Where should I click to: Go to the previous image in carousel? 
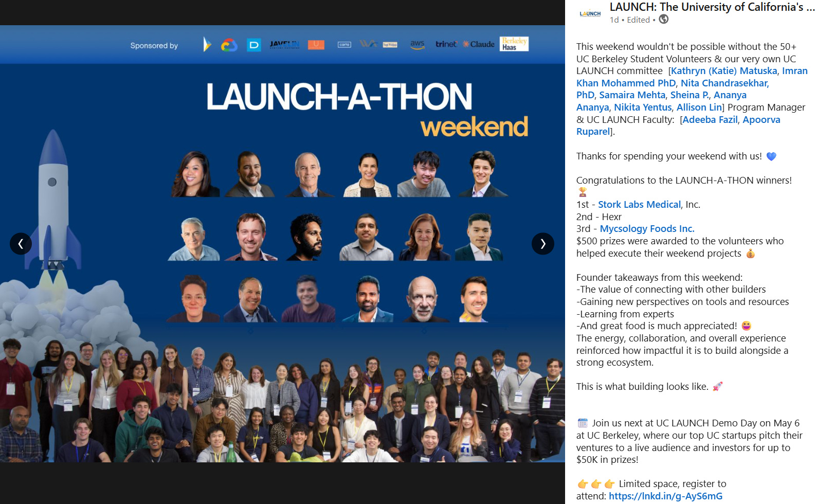point(21,244)
